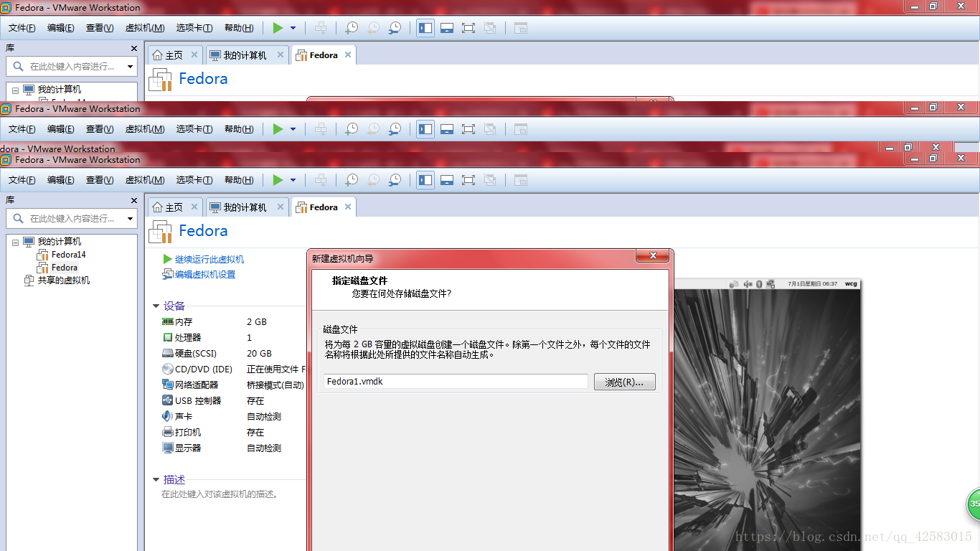This screenshot has height=551, width=980.
Task: Click the last console view icon in the front window toolbar
Action: [x=521, y=180]
